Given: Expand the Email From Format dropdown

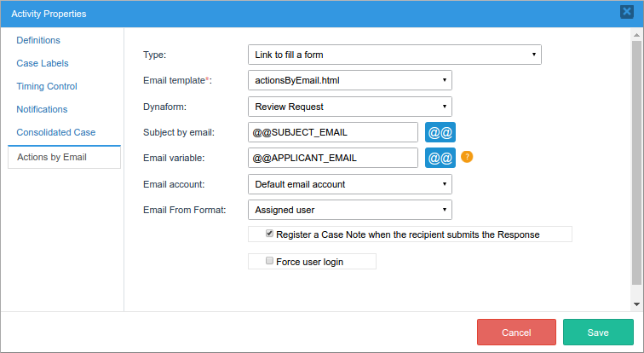Looking at the screenshot, I should [x=349, y=210].
